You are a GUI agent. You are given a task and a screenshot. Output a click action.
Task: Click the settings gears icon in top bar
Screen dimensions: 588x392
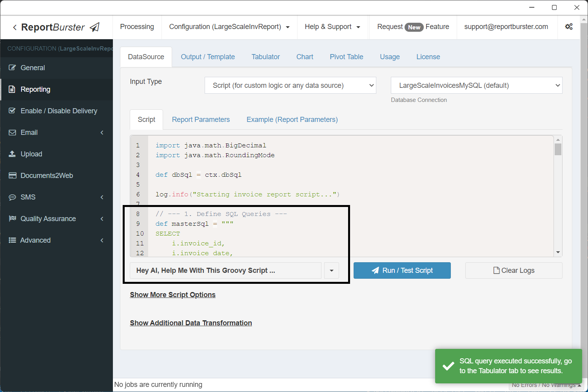568,27
